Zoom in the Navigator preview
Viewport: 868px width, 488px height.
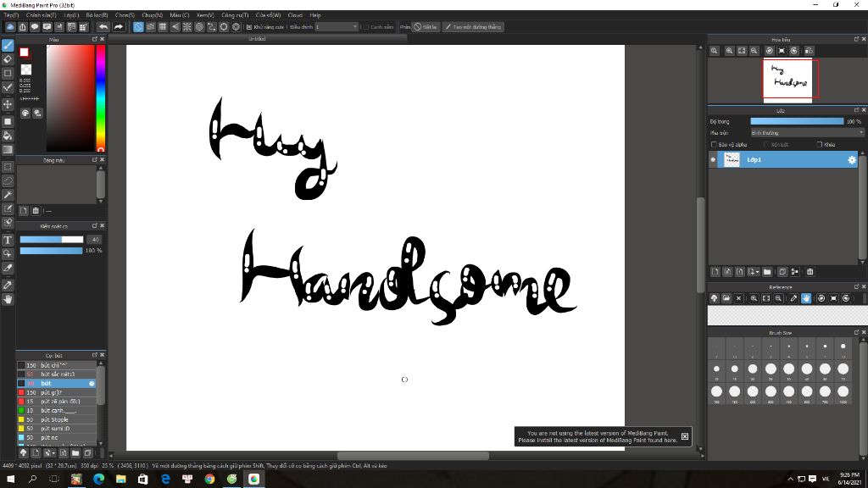pyautogui.click(x=729, y=51)
